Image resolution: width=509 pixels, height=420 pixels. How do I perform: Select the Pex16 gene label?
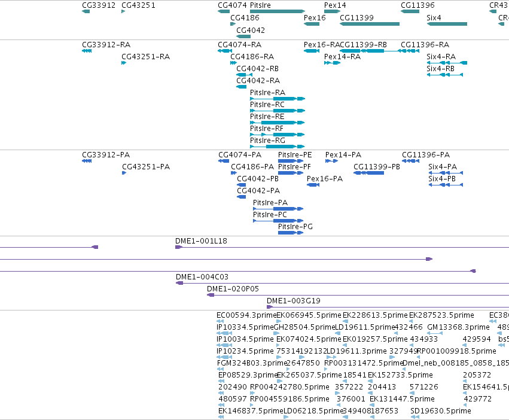click(x=315, y=17)
